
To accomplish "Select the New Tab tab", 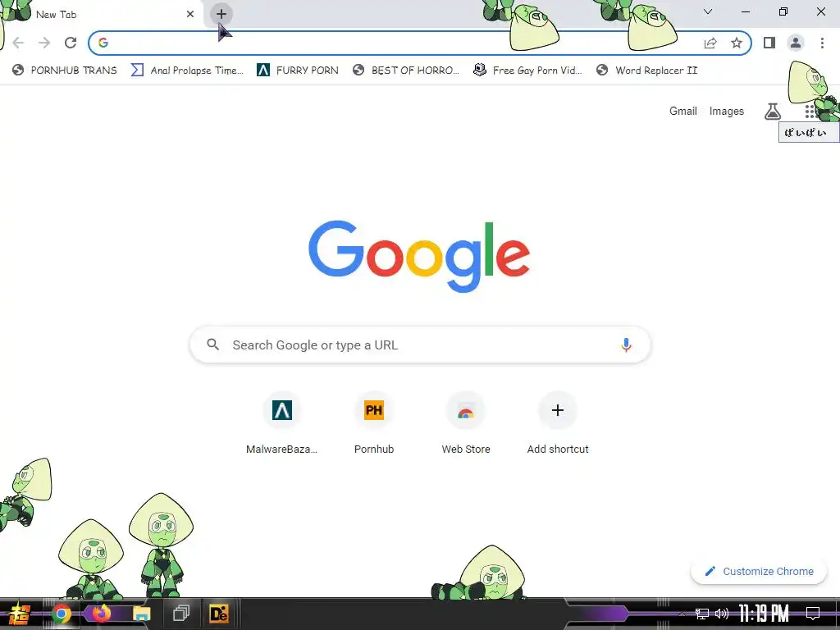I will point(102,15).
